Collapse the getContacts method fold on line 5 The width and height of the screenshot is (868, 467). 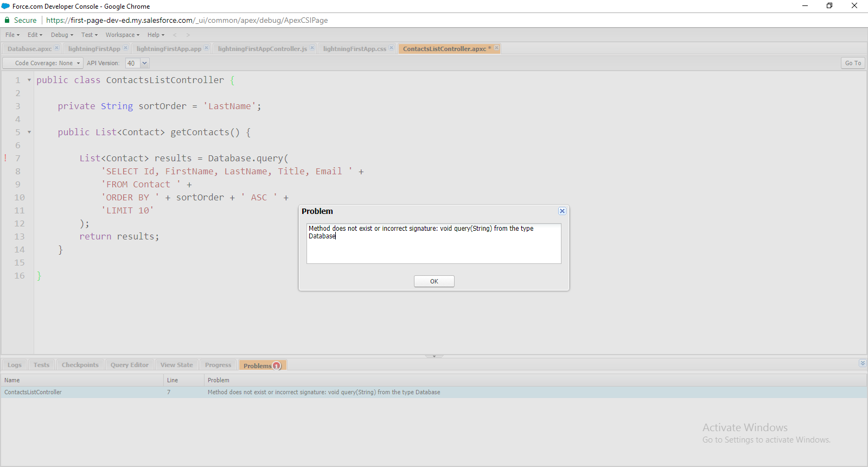point(29,132)
